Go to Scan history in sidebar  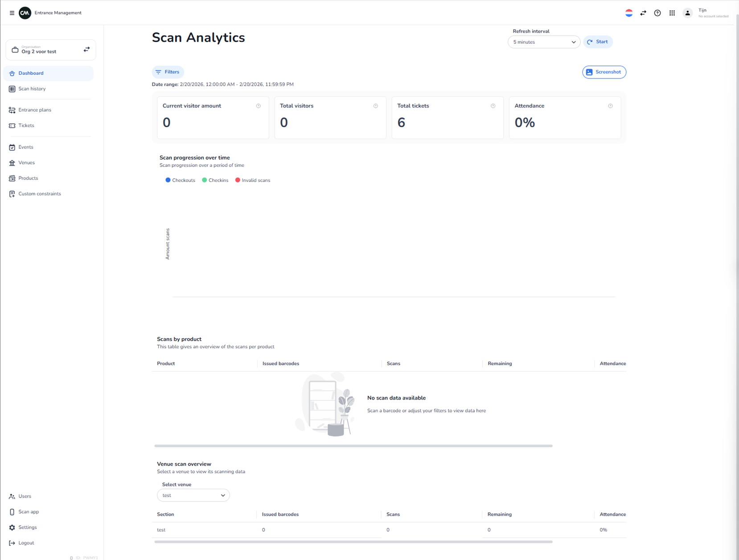(32, 89)
